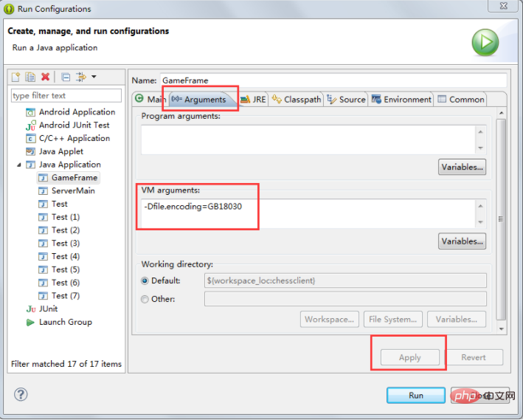Select the Test (3) configuration

tap(59, 244)
